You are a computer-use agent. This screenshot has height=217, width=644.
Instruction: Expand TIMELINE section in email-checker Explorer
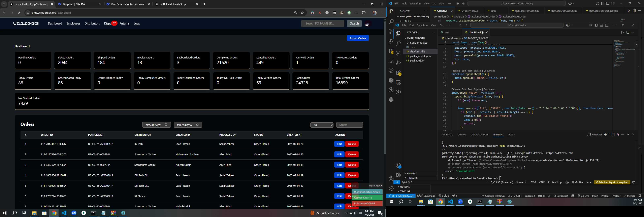pos(412,178)
